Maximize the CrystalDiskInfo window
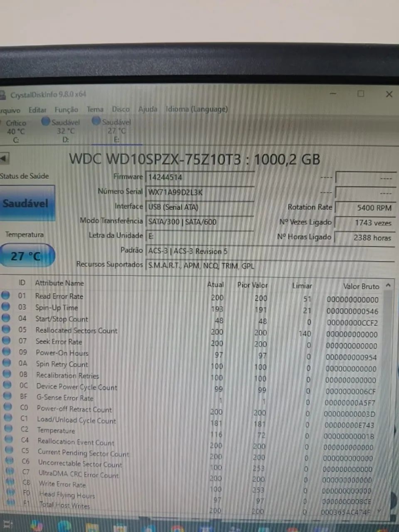The image size is (399, 532). click(361, 94)
